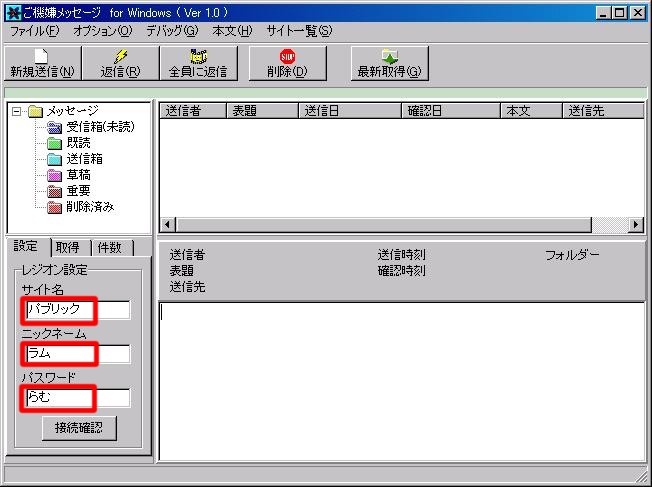
Task: Click the 最新取得(G) fetch latest button
Action: 390,63
